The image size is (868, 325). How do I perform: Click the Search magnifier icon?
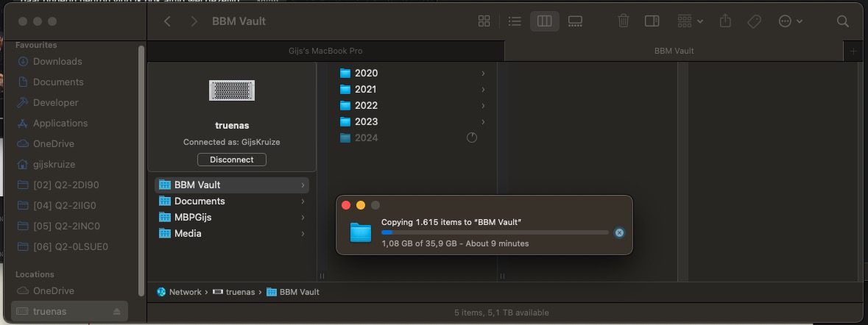(x=842, y=21)
